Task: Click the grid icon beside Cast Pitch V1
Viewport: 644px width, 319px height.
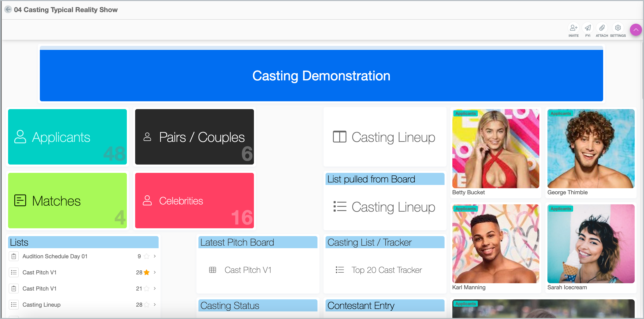Action: tap(213, 270)
